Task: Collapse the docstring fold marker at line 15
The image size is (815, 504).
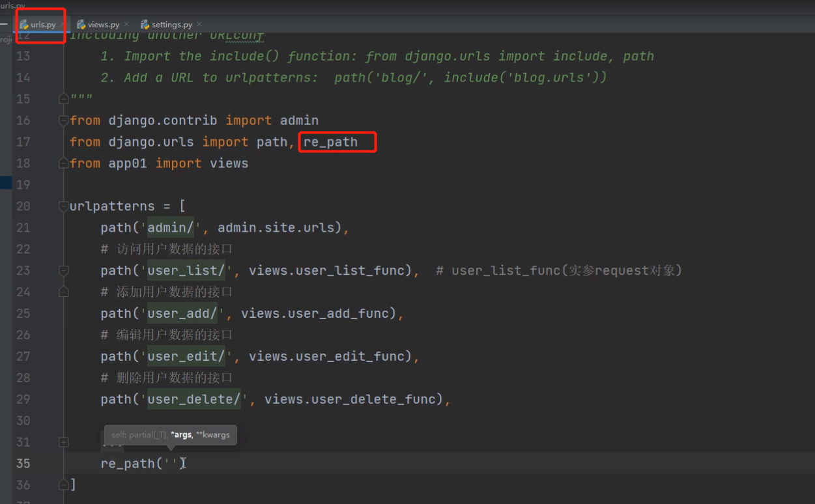Action: (63, 99)
